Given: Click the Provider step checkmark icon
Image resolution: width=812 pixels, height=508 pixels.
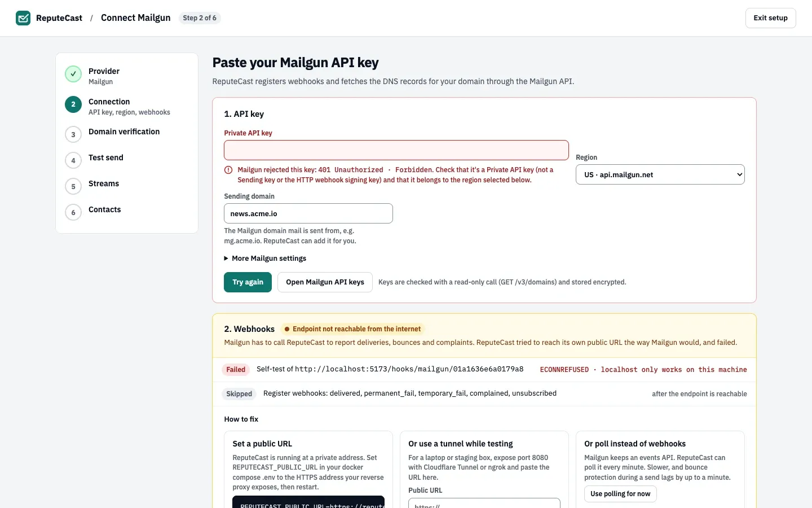Looking at the screenshot, I should (73, 74).
